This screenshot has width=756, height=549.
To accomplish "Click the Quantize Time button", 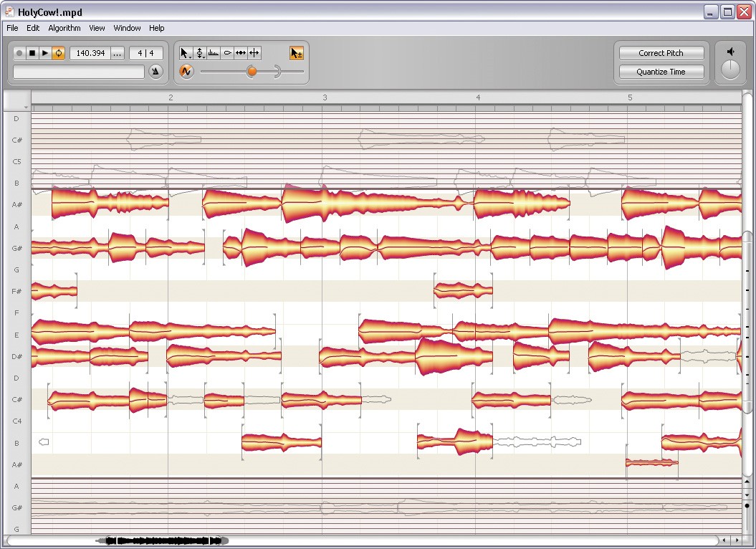I will coord(661,72).
